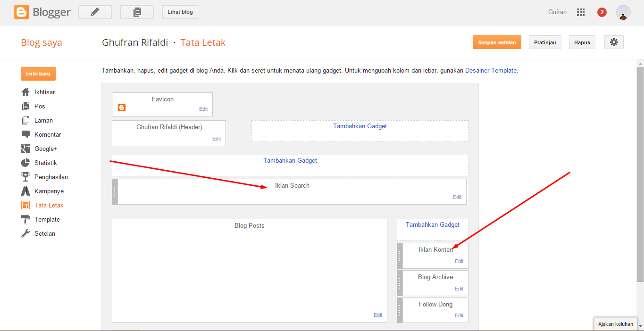Click the Laman page icon
The image size is (644, 331).
click(25, 120)
